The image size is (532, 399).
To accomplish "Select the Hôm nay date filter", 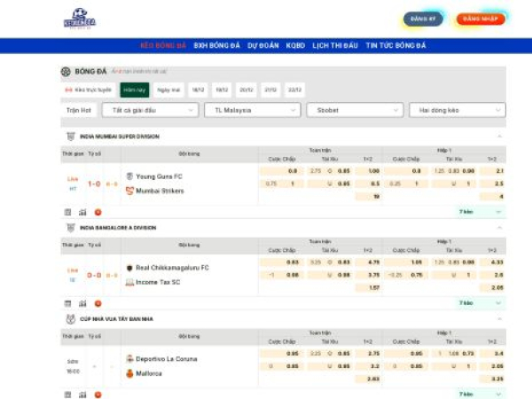I will click(134, 90).
